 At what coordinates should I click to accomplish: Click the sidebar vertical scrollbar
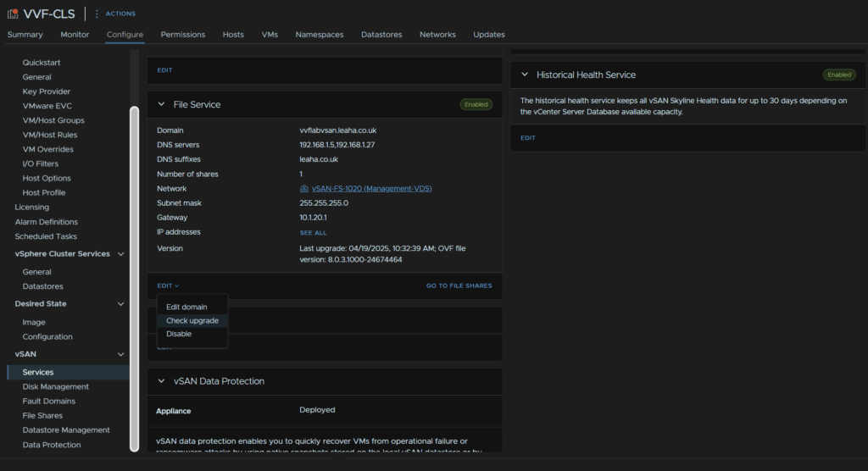tap(135, 279)
